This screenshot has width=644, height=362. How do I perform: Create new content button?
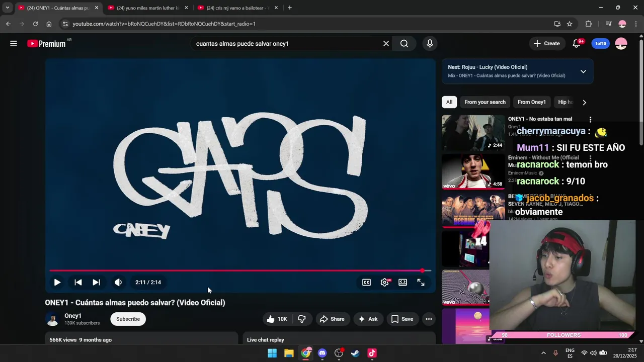click(547, 44)
